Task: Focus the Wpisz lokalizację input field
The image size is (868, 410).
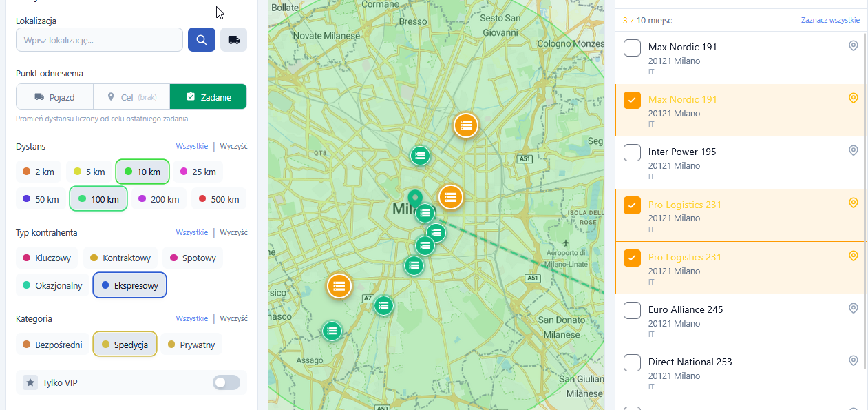Action: 99,40
